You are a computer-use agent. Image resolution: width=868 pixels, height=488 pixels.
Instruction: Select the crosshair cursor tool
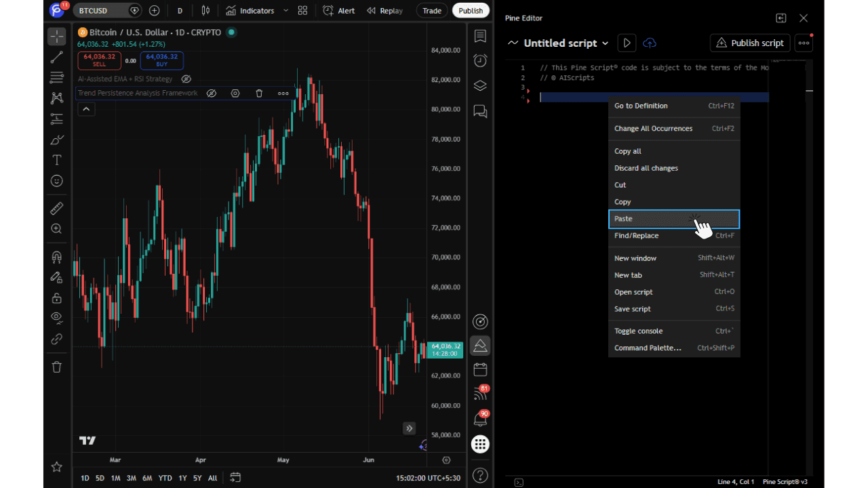[x=57, y=37]
